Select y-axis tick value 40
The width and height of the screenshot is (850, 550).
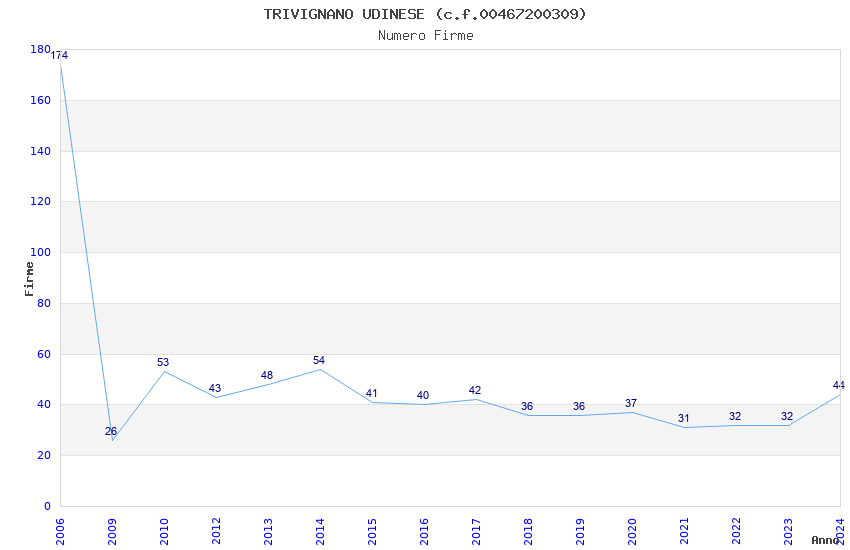44,404
